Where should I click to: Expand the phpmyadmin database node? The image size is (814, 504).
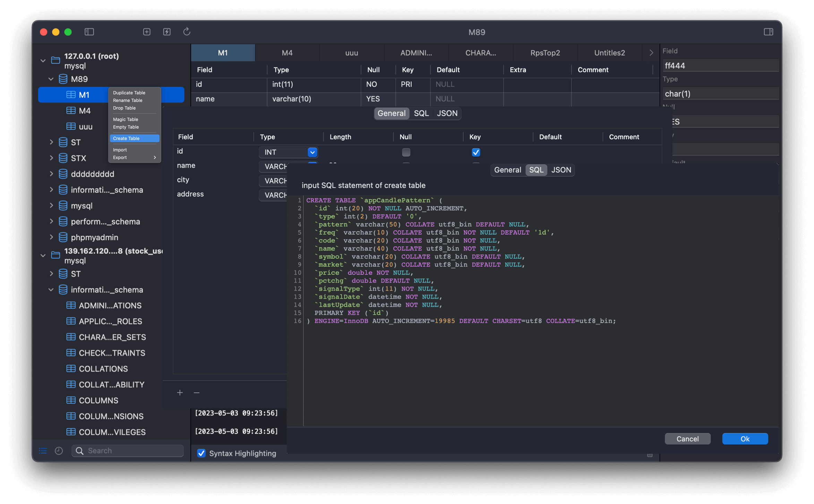tap(51, 237)
